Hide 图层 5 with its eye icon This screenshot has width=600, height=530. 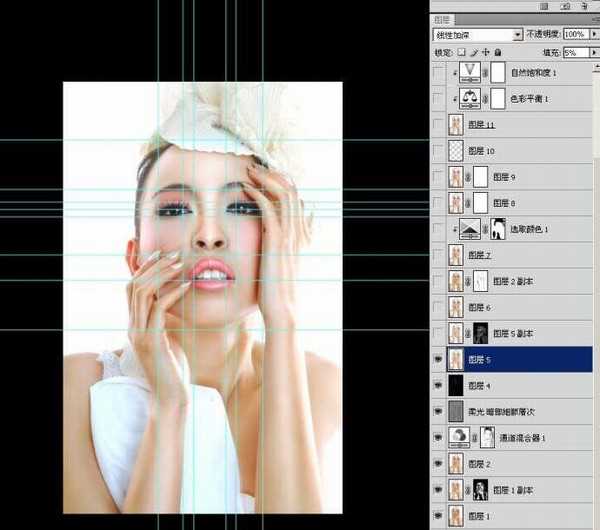[438, 359]
